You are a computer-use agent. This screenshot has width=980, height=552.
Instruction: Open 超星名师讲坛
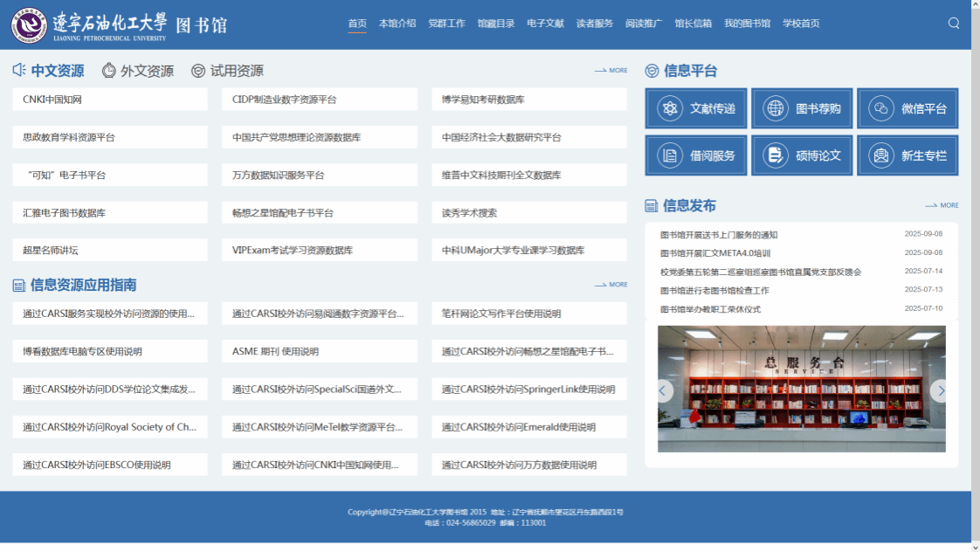110,250
